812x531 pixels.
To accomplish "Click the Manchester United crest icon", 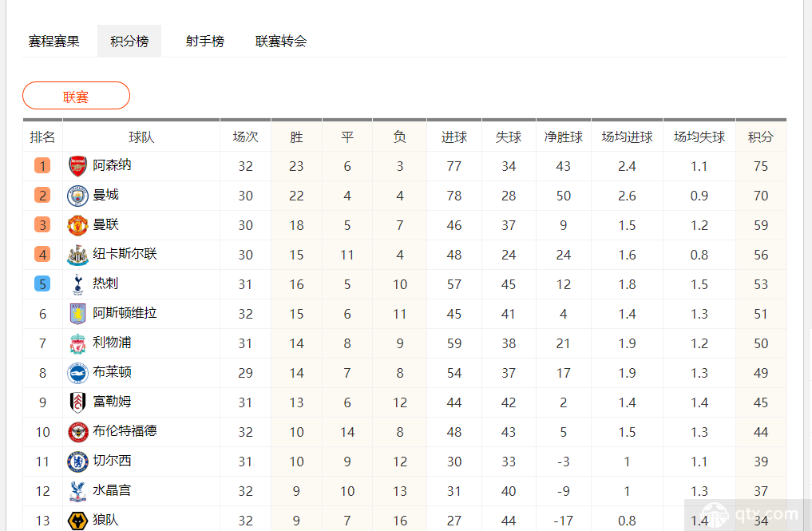I will point(77,225).
